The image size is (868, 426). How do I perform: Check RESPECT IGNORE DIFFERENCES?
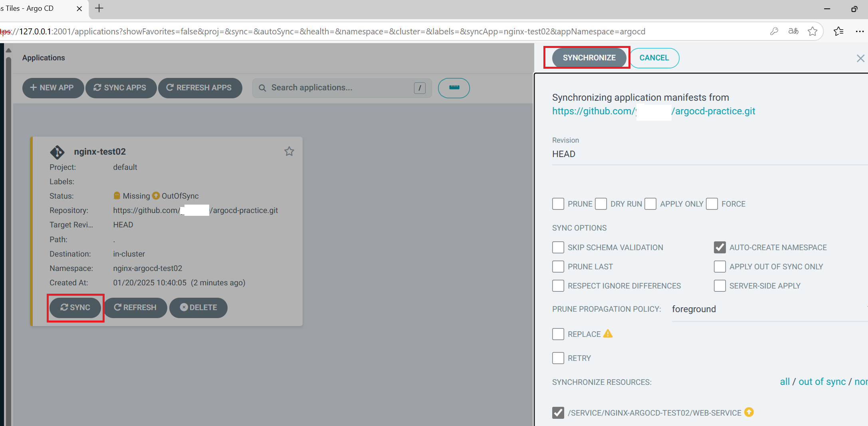[558, 286]
